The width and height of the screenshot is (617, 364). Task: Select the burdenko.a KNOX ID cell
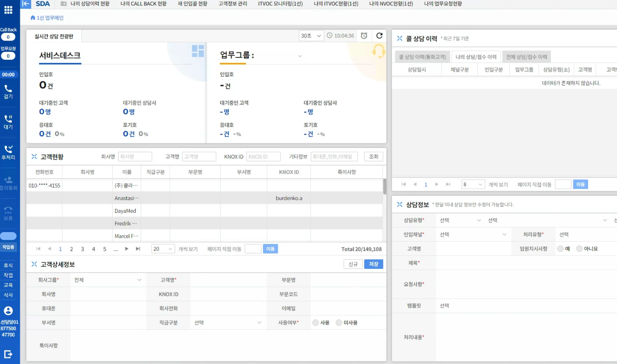tap(289, 199)
